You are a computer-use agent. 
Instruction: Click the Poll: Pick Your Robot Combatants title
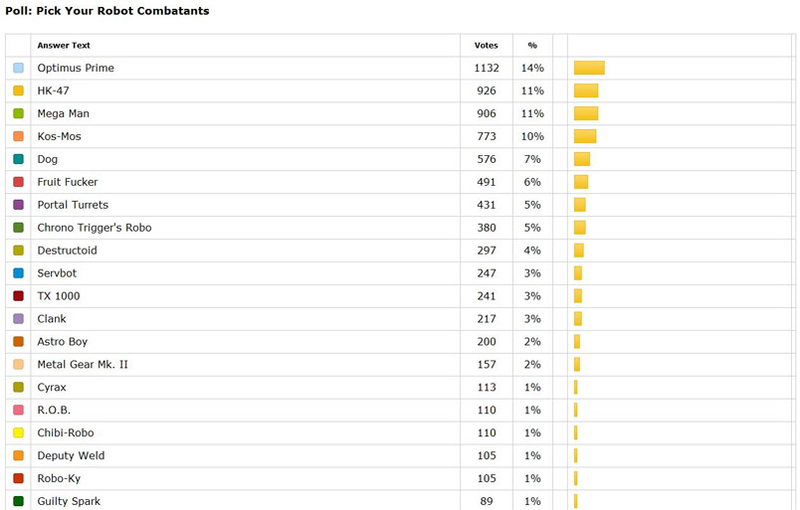point(107,11)
